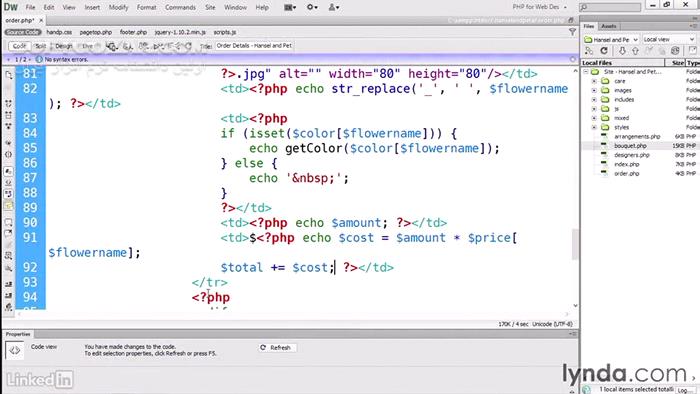
Task: Toggle Line Numbers in coding toolbar
Action: 8,171
